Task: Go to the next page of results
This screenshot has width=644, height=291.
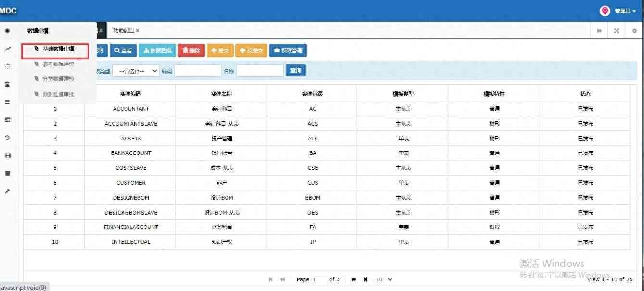Action: coord(354,279)
